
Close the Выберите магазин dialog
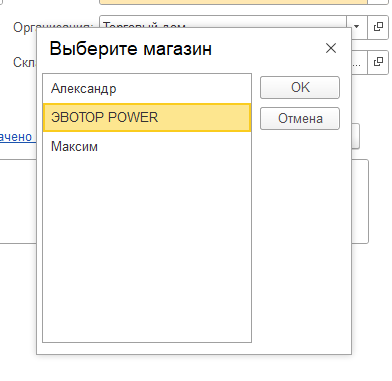point(331,48)
